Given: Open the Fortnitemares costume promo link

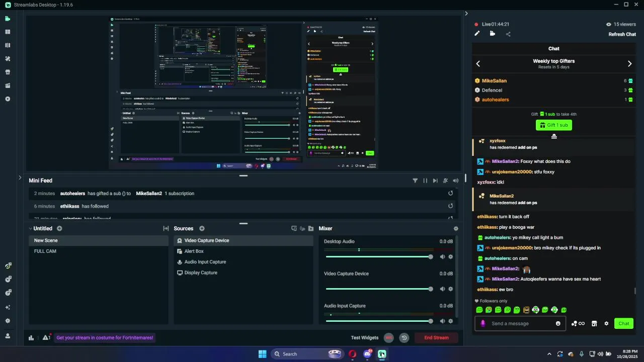Looking at the screenshot, I should 105,338.
